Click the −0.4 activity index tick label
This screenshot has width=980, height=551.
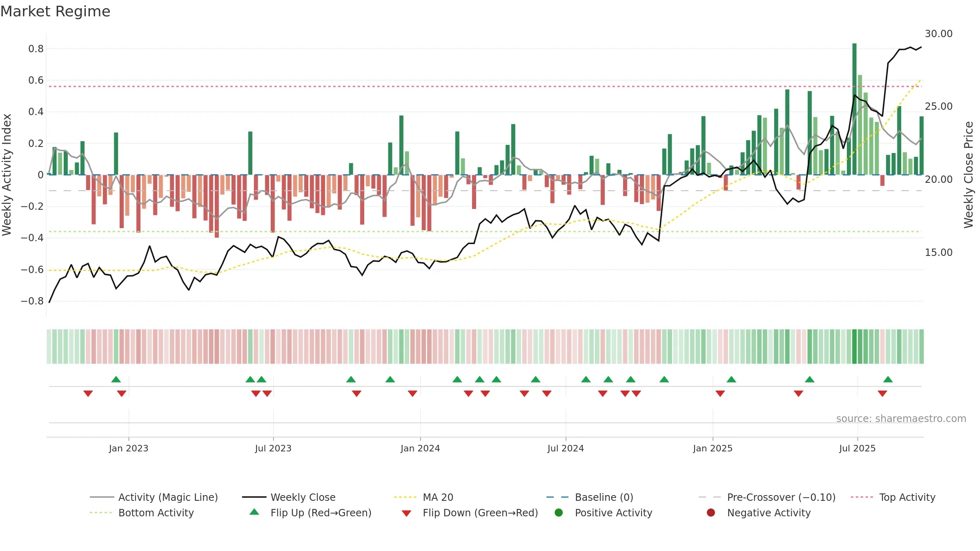32,238
